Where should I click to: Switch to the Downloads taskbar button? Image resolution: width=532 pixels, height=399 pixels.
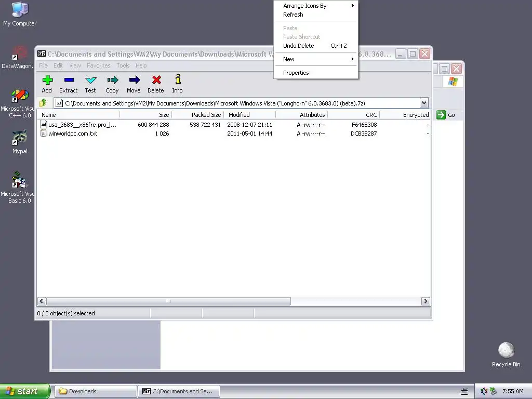(x=95, y=391)
